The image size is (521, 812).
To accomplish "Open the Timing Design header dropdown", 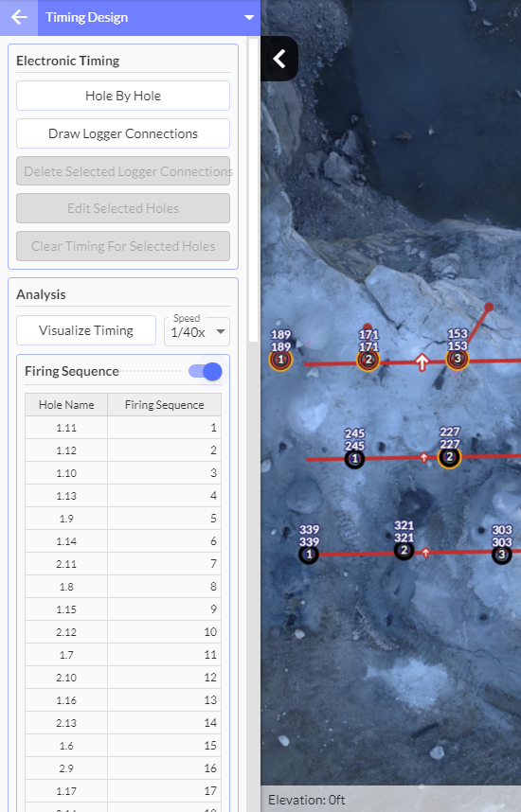I will click(249, 18).
